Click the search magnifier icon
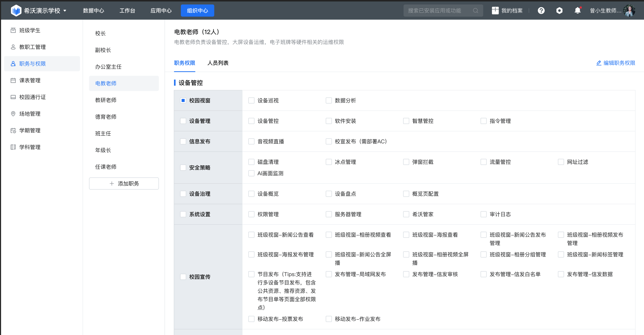Image resolution: width=644 pixels, height=335 pixels. click(475, 11)
